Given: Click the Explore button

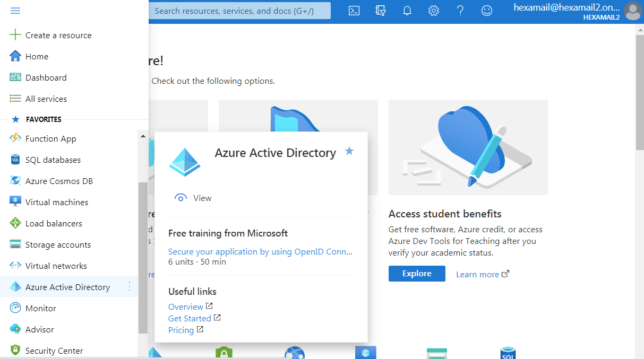Looking at the screenshot, I should [x=417, y=274].
